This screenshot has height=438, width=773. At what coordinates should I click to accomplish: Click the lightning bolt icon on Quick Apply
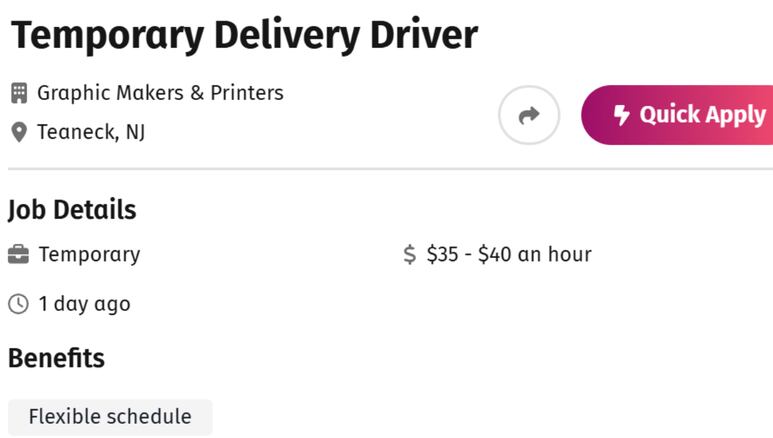pyautogui.click(x=621, y=115)
